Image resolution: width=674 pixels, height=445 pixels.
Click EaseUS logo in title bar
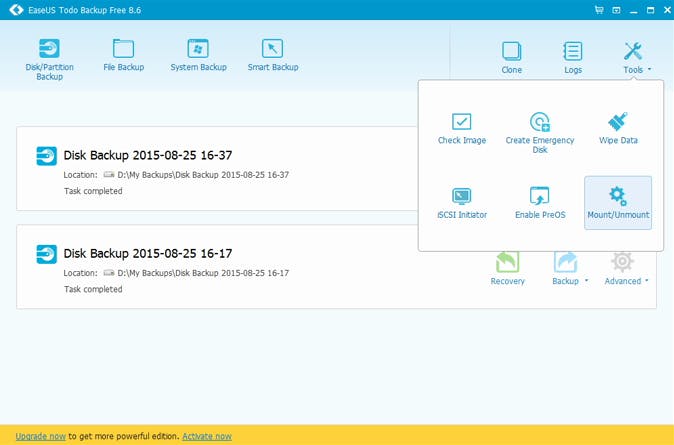click(x=16, y=10)
